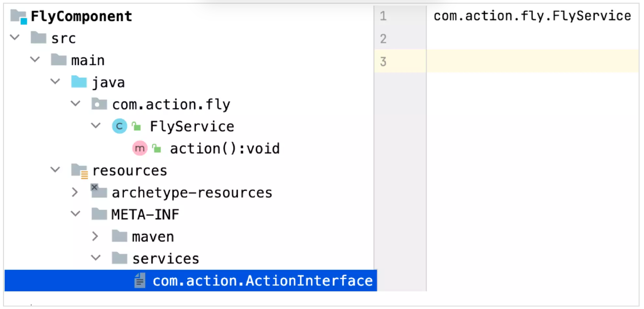Click the blue java source folder icon
This screenshot has height=309, width=644.
[x=79, y=82]
